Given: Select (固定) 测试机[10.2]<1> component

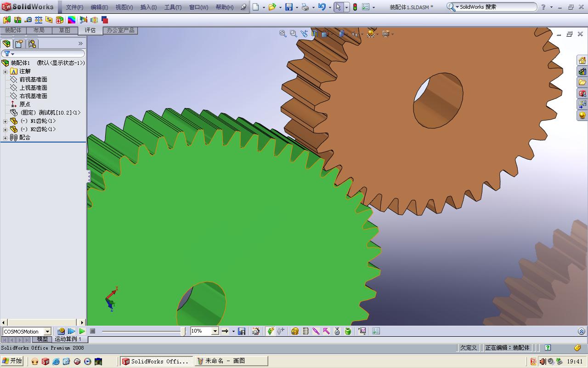Looking at the screenshot, I should pyautogui.click(x=50, y=113).
